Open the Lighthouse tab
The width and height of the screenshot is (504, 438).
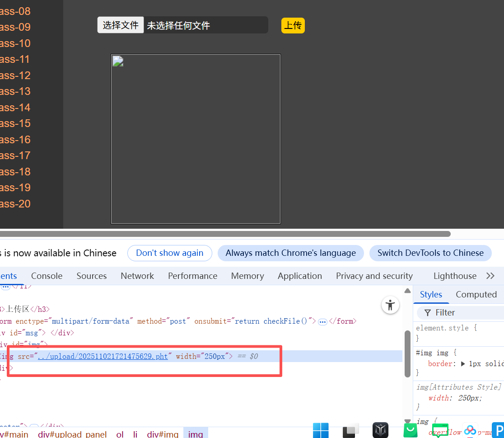point(455,276)
